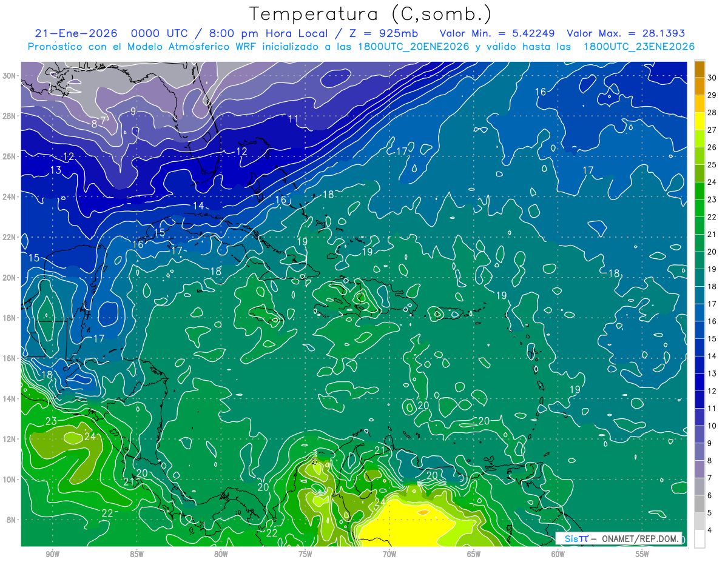Click the longitude axis label "65W"
728x562 pixels.
(474, 554)
